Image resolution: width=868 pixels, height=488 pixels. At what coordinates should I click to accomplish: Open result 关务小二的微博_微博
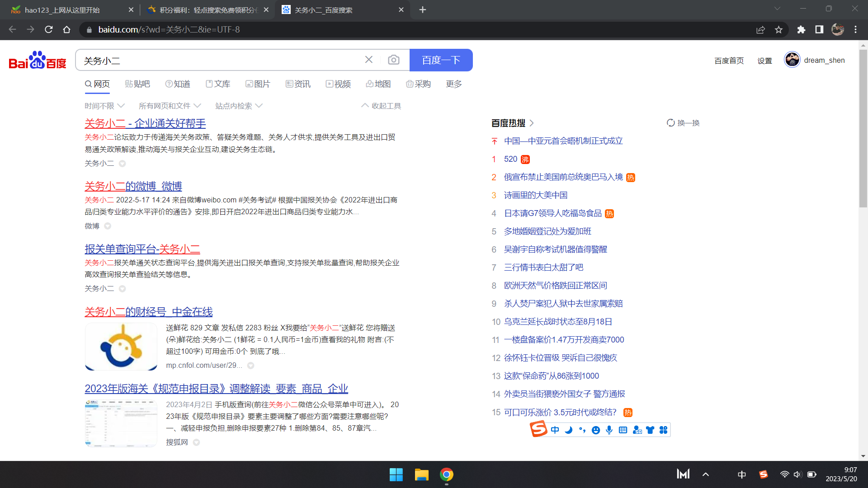coord(133,186)
